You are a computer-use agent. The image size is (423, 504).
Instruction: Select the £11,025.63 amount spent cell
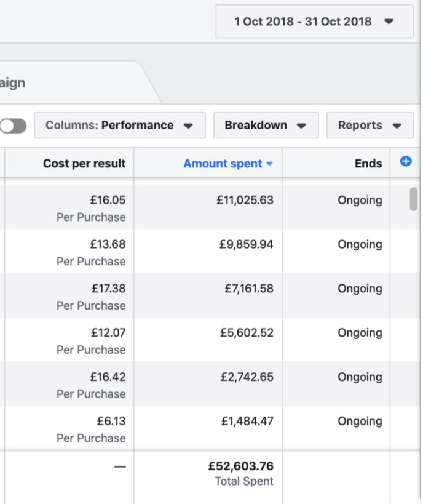(245, 201)
